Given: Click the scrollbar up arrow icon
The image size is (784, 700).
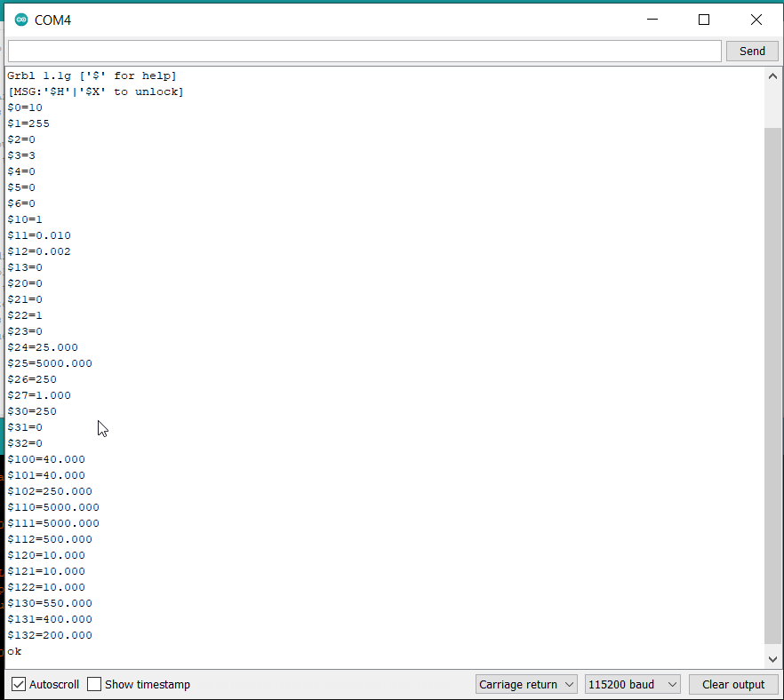Looking at the screenshot, I should [772, 76].
